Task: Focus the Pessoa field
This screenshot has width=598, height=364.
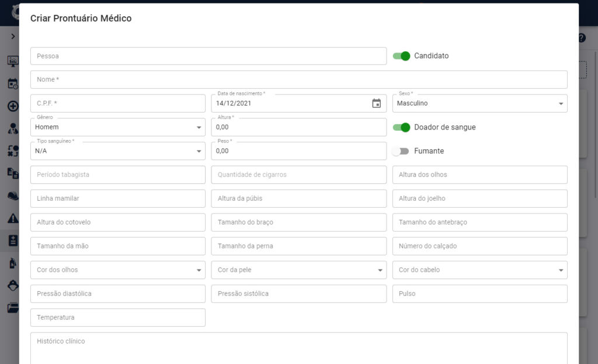Action: [x=208, y=56]
